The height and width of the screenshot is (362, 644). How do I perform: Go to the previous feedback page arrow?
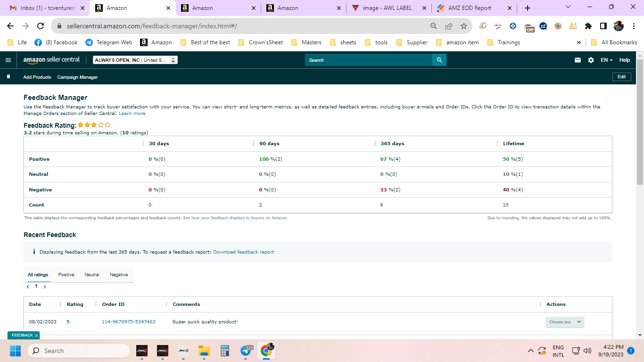click(x=28, y=287)
